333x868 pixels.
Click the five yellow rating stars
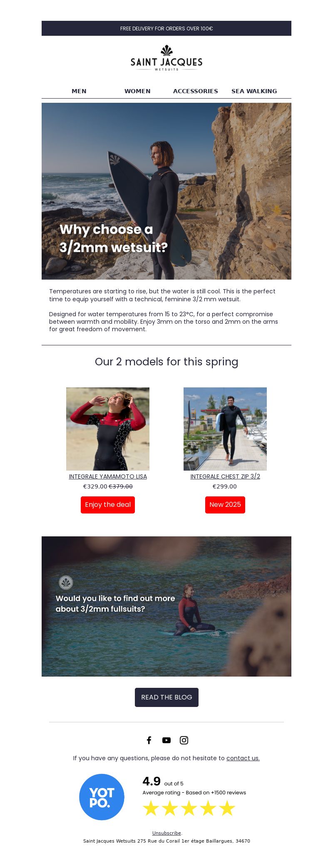(189, 808)
